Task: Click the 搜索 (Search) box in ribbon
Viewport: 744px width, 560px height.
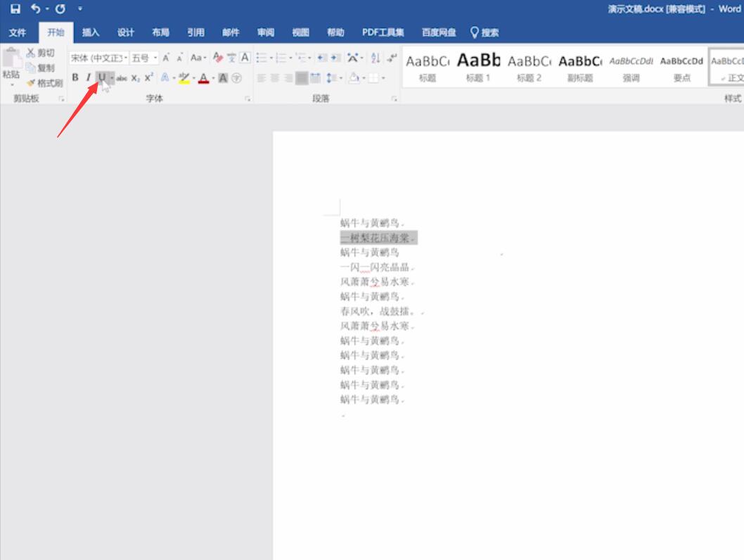Action: click(x=485, y=32)
